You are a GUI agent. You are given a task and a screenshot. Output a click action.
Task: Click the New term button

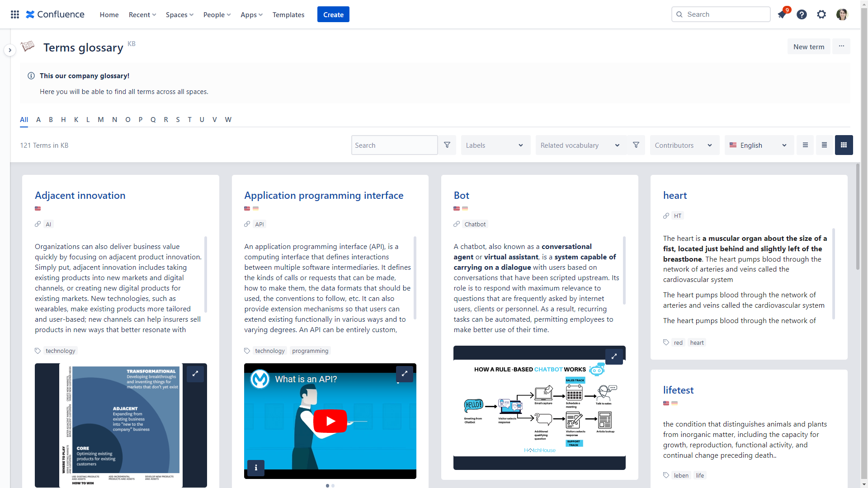808,46
